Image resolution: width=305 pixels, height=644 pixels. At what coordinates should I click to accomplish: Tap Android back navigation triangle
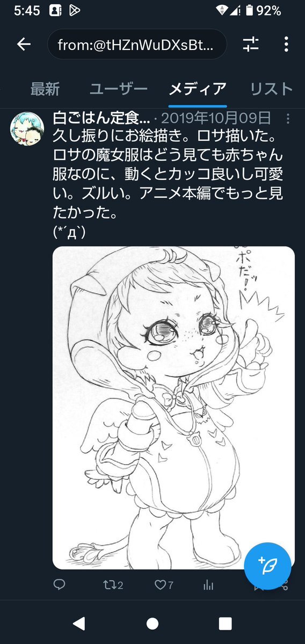(x=79, y=624)
